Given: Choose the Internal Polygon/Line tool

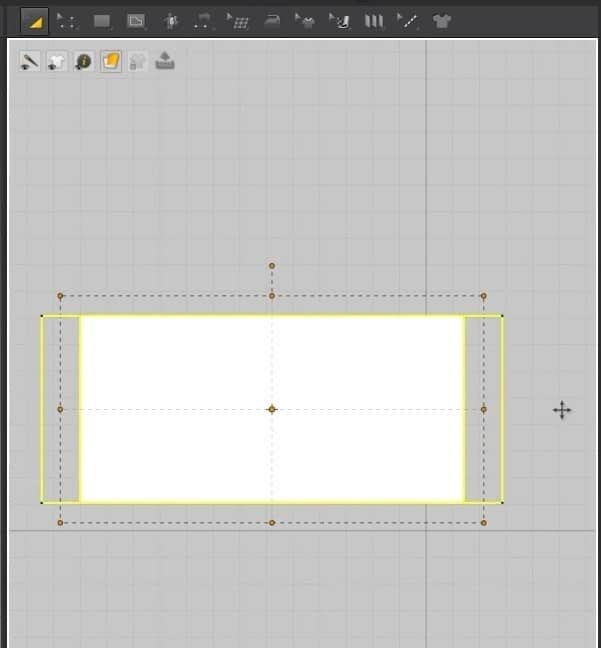Looking at the screenshot, I should [x=136, y=21].
